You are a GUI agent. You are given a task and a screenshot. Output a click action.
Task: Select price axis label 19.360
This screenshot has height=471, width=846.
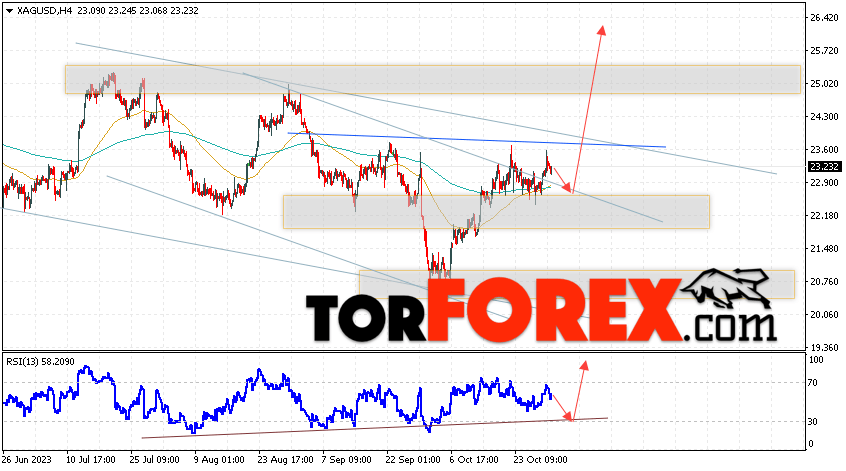tap(824, 347)
